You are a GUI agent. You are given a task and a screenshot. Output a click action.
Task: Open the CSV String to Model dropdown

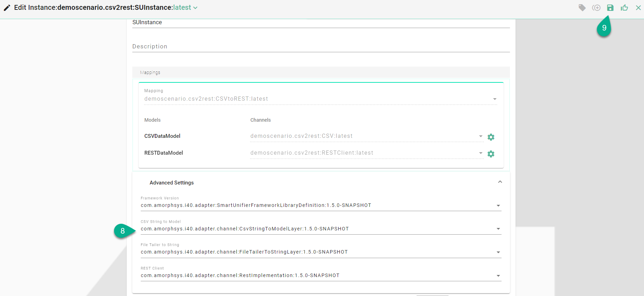(x=498, y=229)
